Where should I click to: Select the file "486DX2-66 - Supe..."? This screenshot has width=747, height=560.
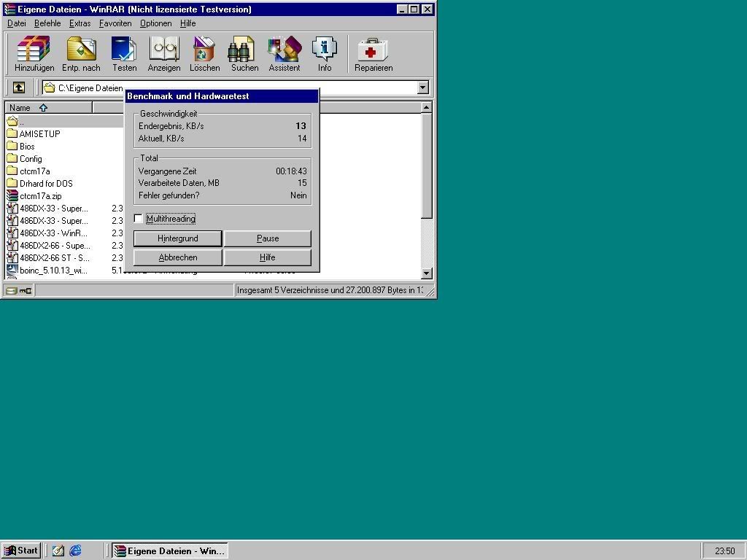[49, 245]
